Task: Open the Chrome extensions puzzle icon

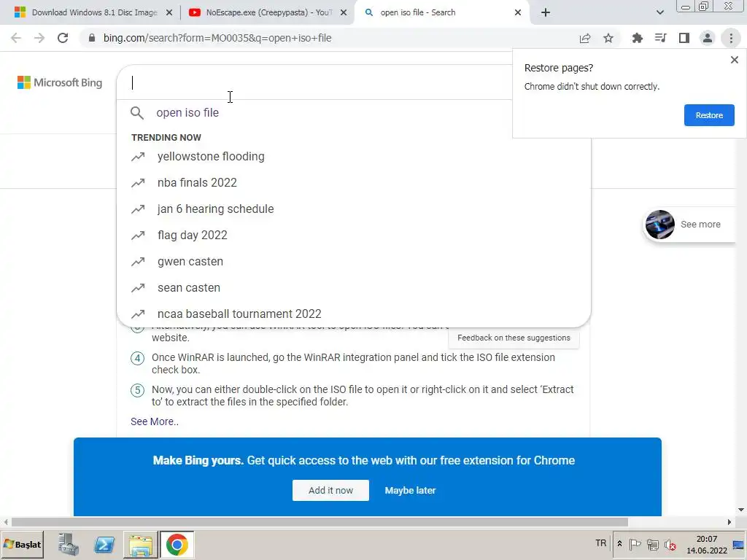Action: pos(637,38)
